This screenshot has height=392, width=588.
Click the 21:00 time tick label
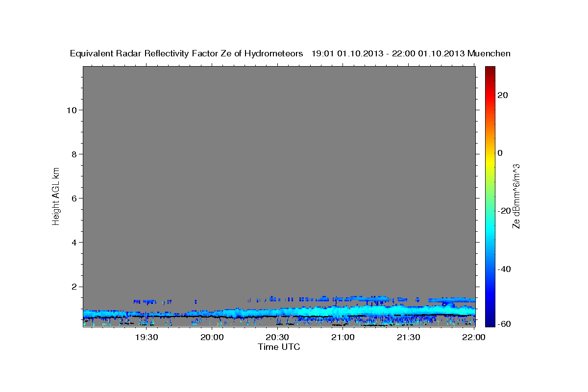click(x=343, y=337)
